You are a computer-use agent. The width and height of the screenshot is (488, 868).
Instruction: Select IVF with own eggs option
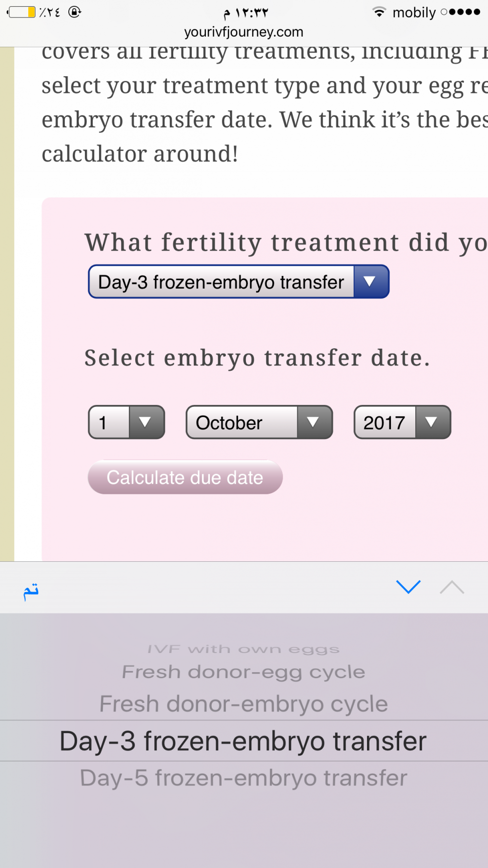tap(244, 649)
